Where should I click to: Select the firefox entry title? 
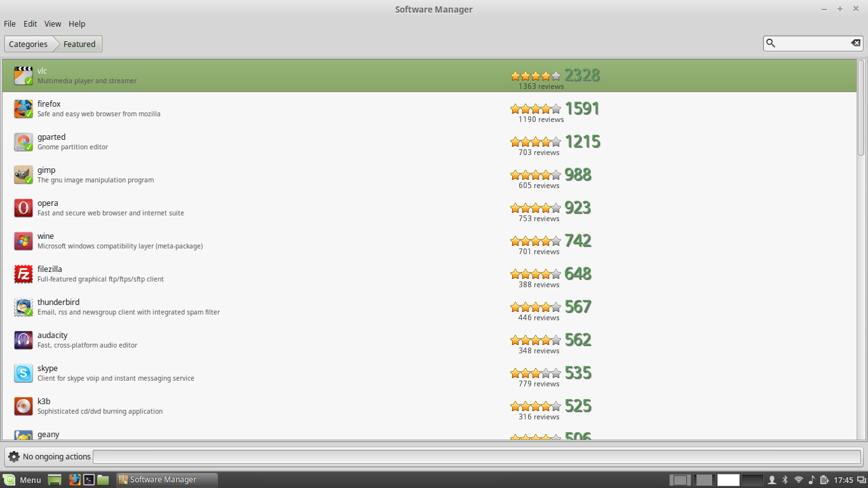click(49, 104)
